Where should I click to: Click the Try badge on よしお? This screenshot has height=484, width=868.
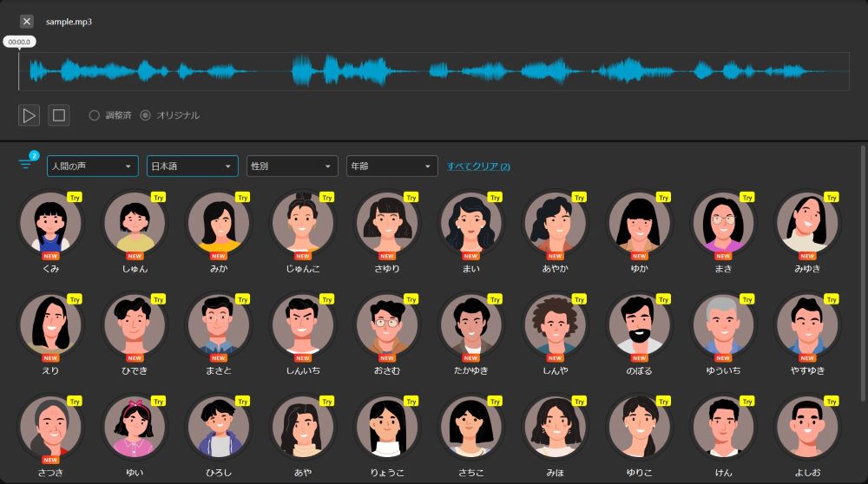[x=832, y=401]
